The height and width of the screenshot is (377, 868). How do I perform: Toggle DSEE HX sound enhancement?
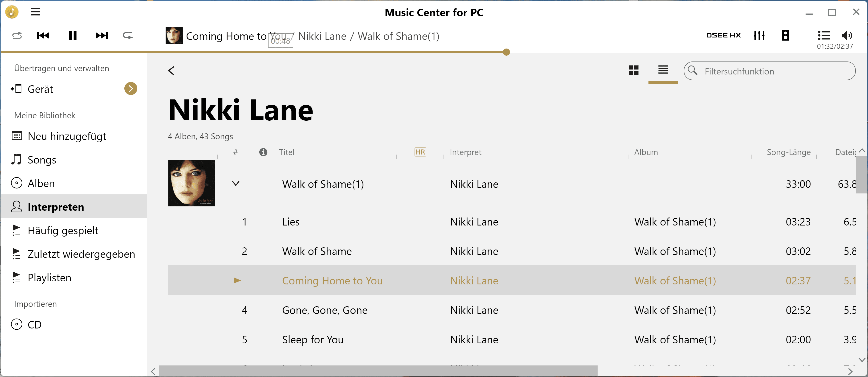pyautogui.click(x=723, y=35)
